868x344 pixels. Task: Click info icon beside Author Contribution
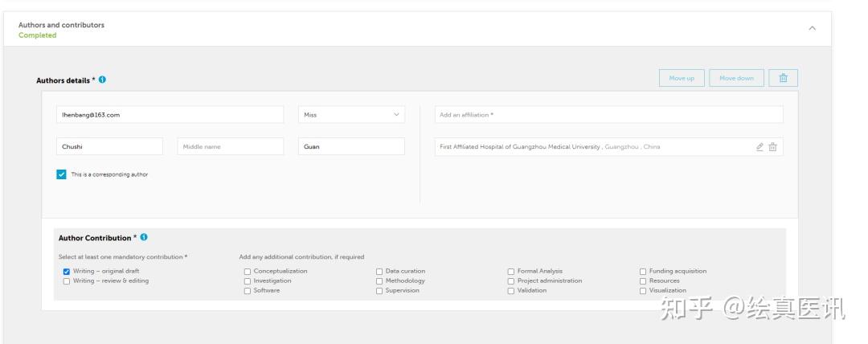click(144, 238)
